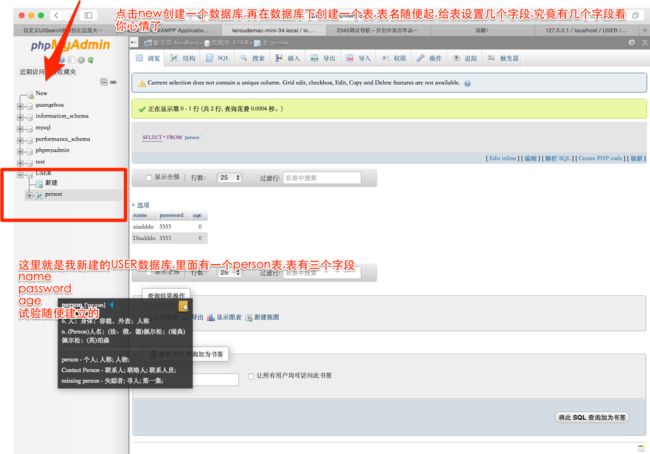The height and width of the screenshot is (454, 650).
Task: Open 追踪 tracking tab
Action: [x=465, y=58]
